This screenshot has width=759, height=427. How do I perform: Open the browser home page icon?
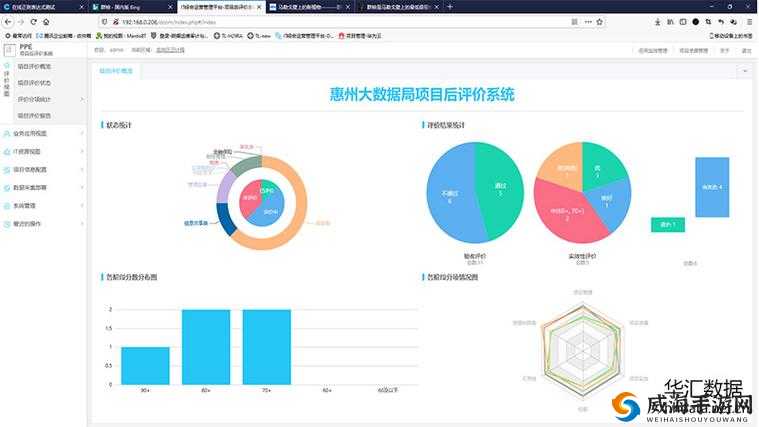click(x=46, y=22)
